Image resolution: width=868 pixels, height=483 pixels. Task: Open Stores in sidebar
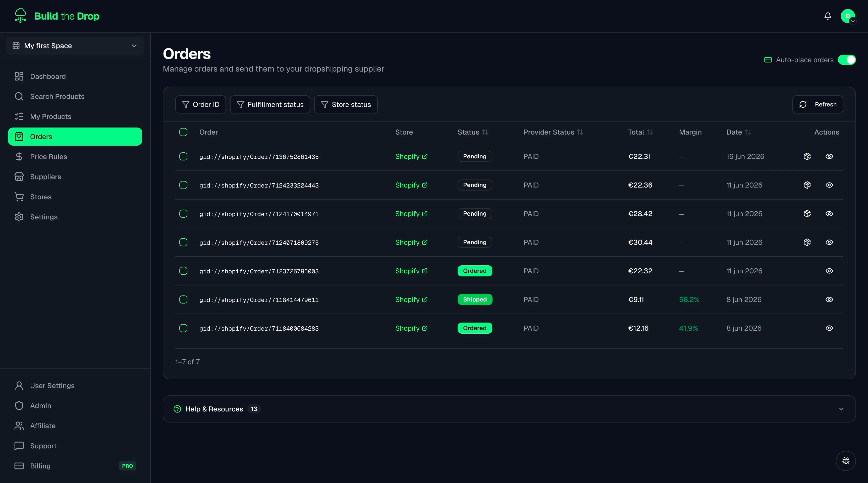click(x=75, y=197)
